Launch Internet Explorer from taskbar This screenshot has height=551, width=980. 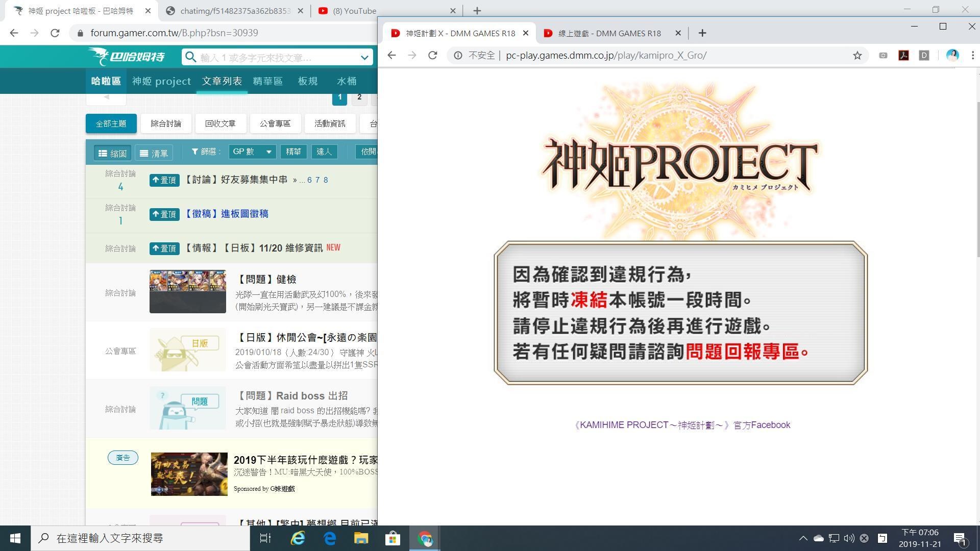click(298, 538)
